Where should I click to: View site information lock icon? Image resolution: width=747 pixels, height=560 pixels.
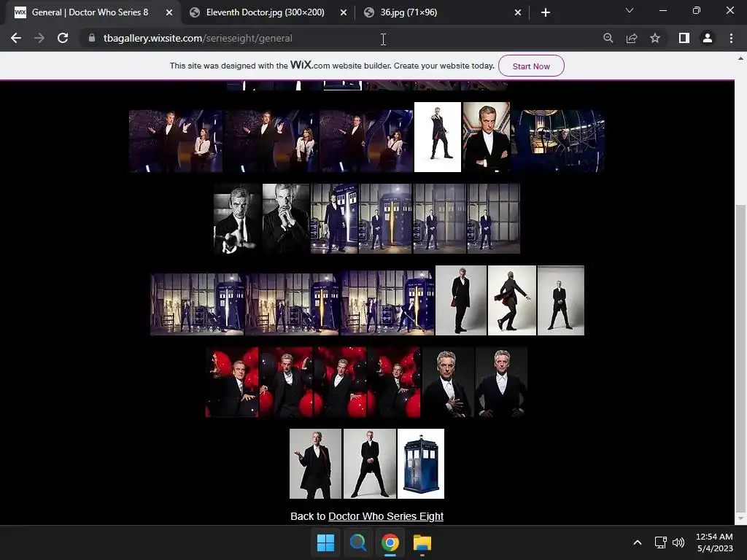click(x=92, y=38)
